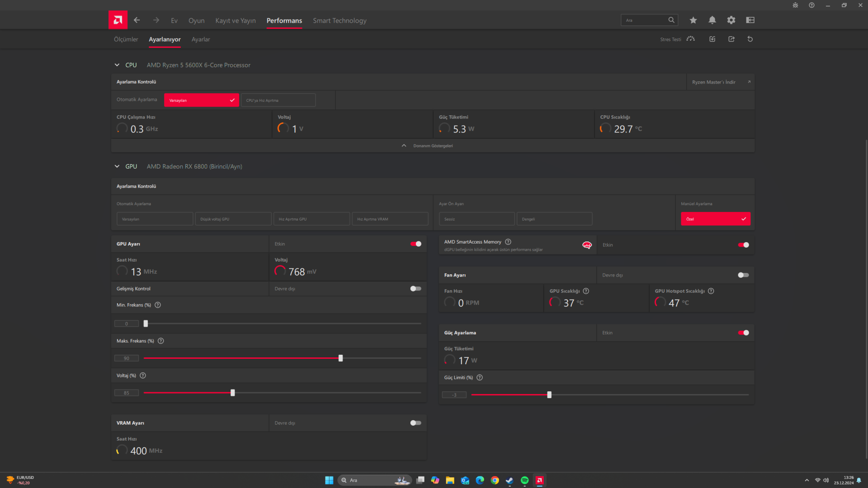Screen dimensions: 868x488
Task: Click the SmartAccess Memory brain icon
Action: click(587, 245)
